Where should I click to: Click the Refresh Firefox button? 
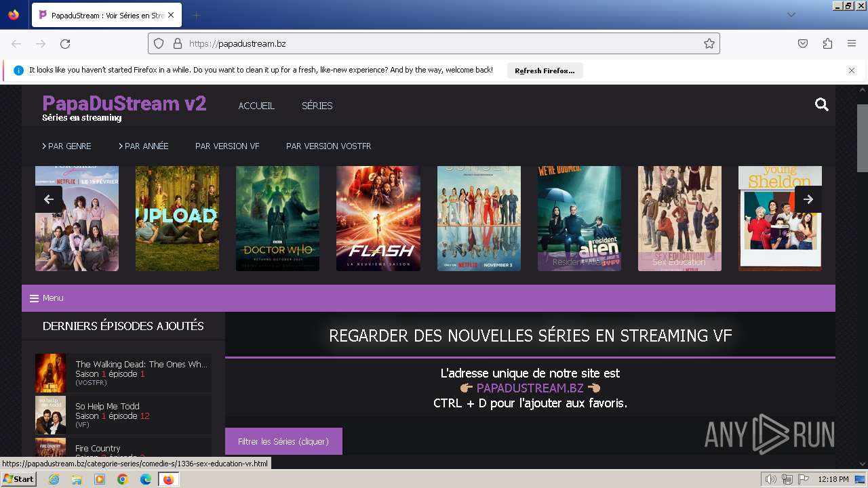point(545,70)
